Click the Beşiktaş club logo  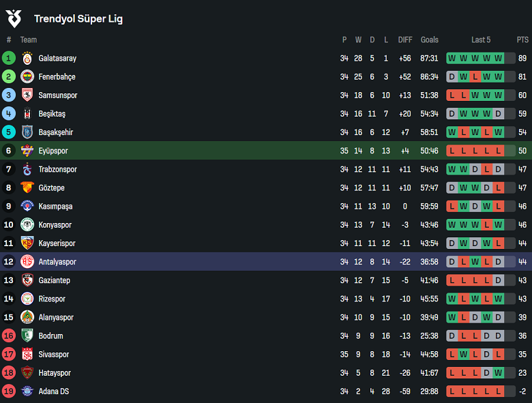27,114
